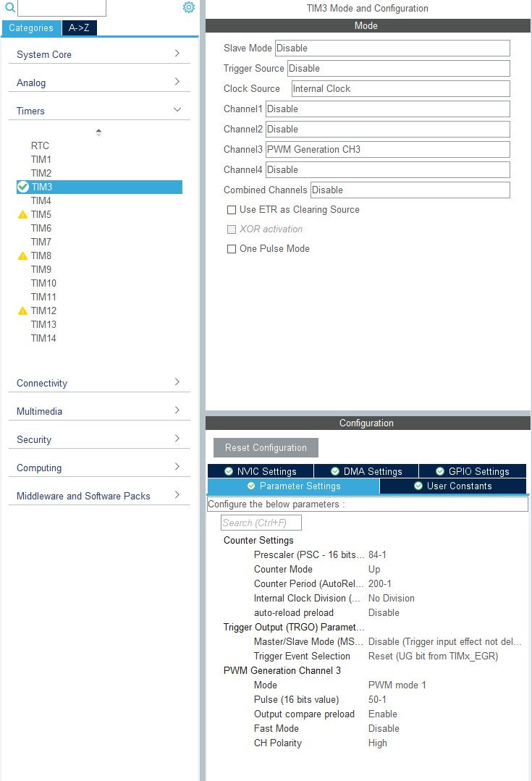Expand Middleware and Software Packs category
532x781 pixels.
coord(100,496)
